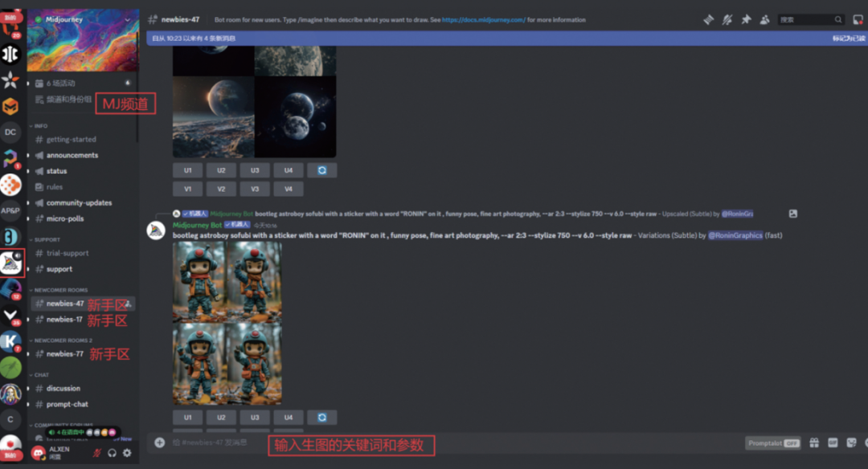Click the notification bell mute icon
This screenshot has height=469, width=868.
[x=727, y=19]
